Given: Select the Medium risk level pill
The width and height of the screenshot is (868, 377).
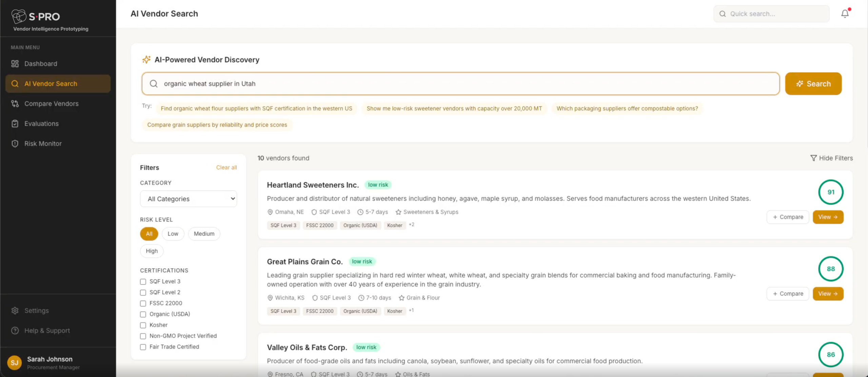Looking at the screenshot, I should click(x=204, y=234).
